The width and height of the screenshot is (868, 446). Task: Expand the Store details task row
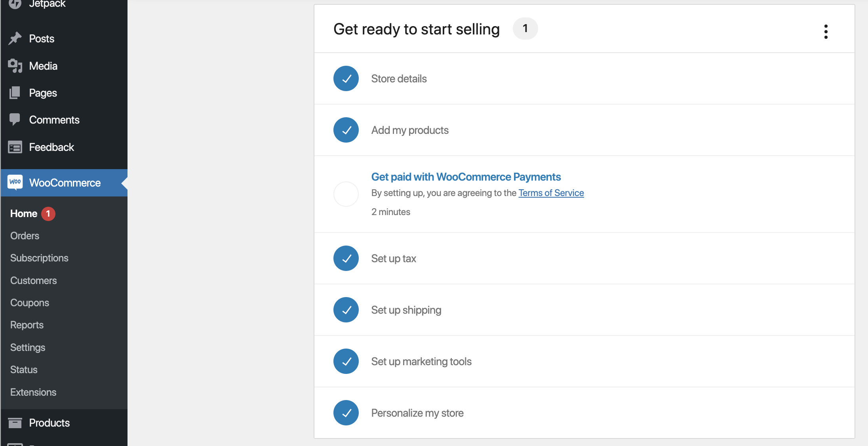pos(399,78)
